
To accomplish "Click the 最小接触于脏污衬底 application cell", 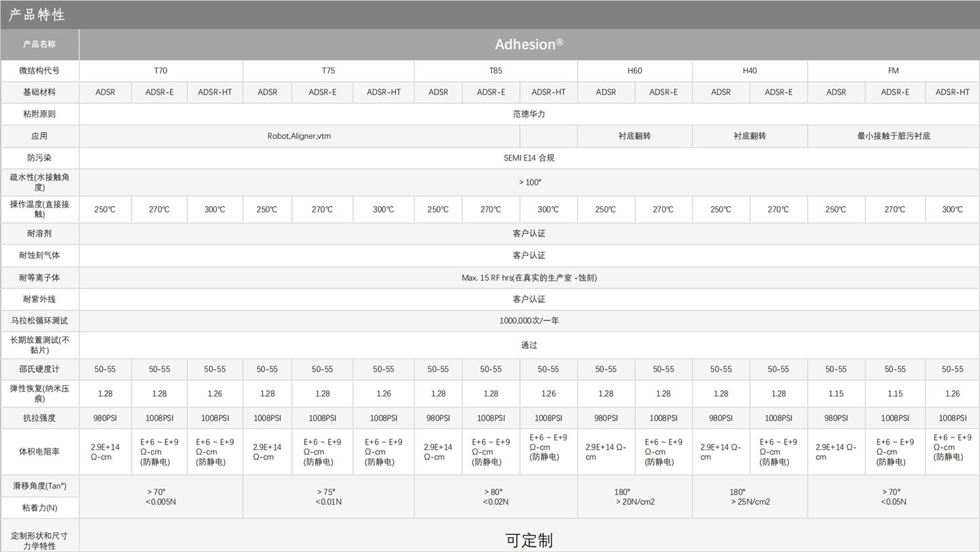I will [893, 136].
